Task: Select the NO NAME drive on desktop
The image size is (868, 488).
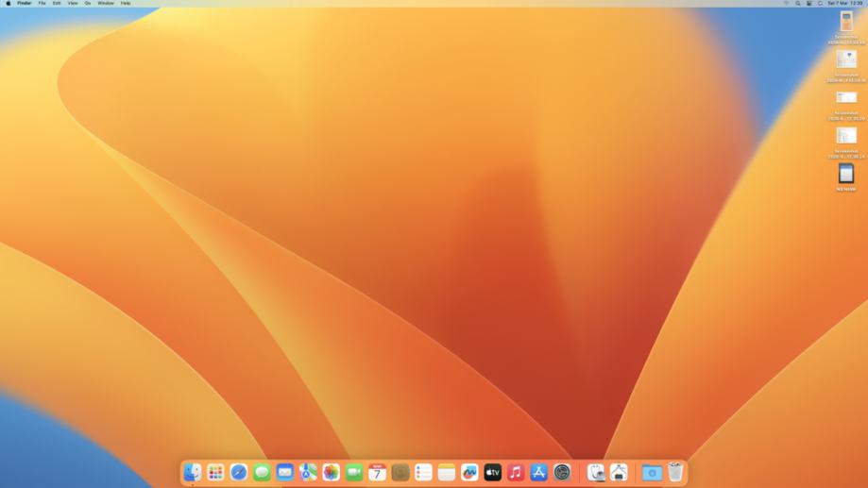Action: coord(846,175)
